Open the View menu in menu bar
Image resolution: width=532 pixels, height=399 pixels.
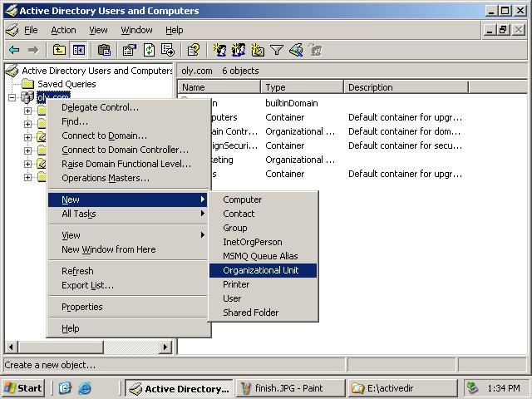(x=98, y=30)
